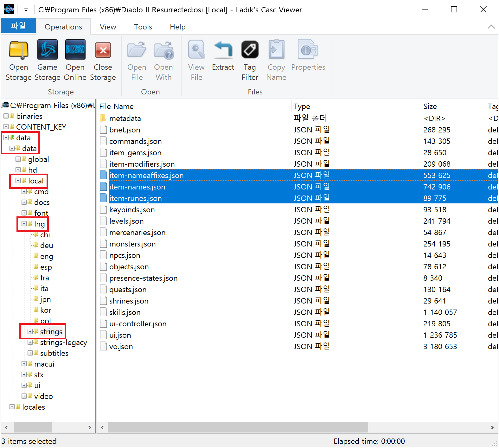The image size is (499, 448).
Task: Click the Copy Name icon
Action: [x=276, y=49]
